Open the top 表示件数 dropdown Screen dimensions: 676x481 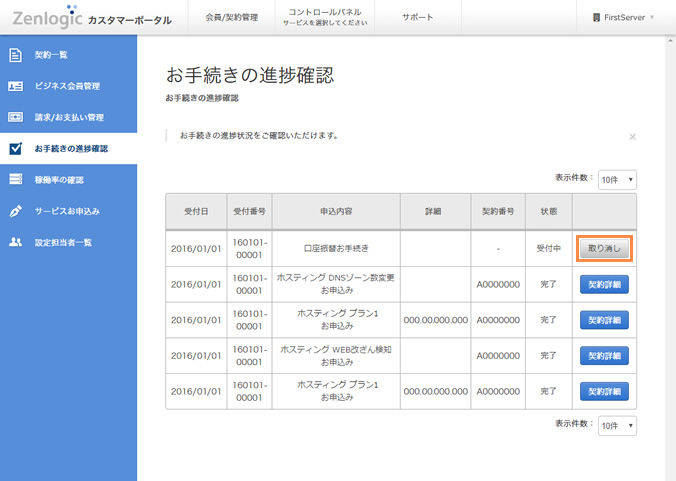point(617,180)
